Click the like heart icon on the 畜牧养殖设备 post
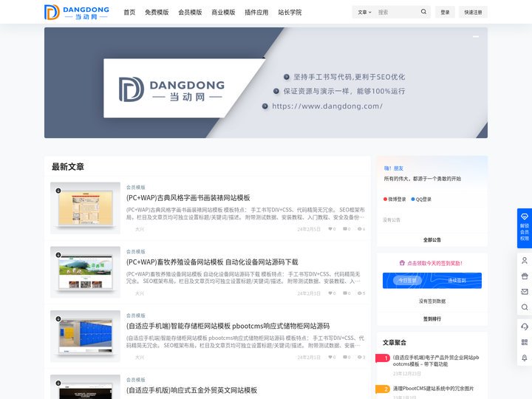Viewport: 532px width, 399px height. (330, 293)
